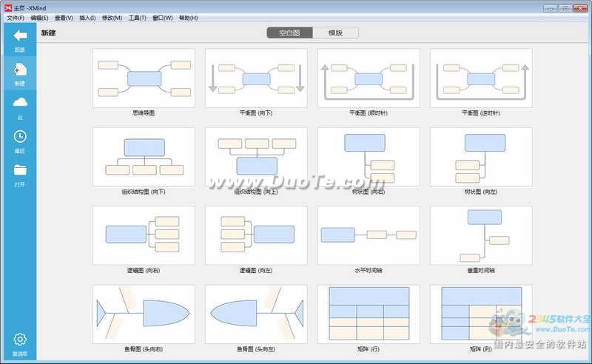Open preferences gear icon in sidebar
Viewport: 592px width, 364px height.
[20, 339]
